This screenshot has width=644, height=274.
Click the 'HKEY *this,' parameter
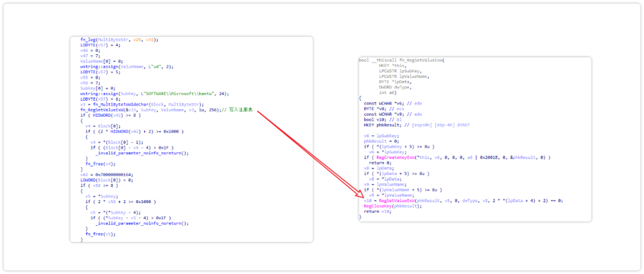point(391,65)
